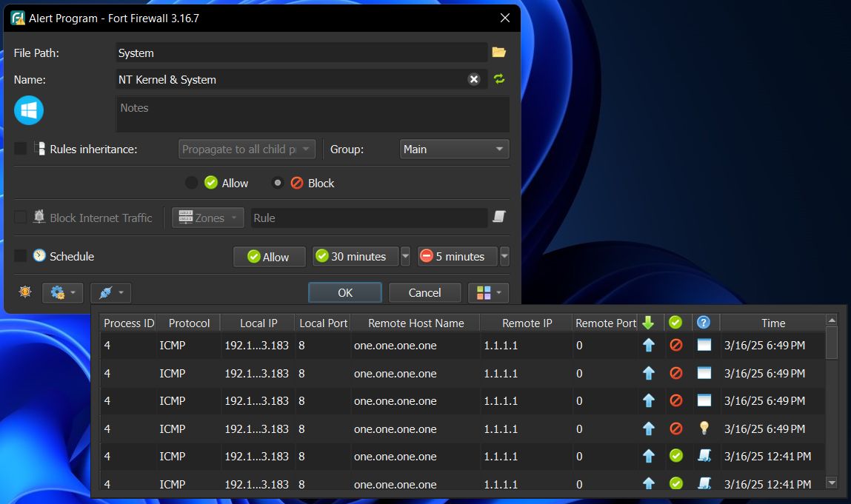This screenshot has height=504, width=851.
Task: Click into the Notes text area
Action: 313,114
